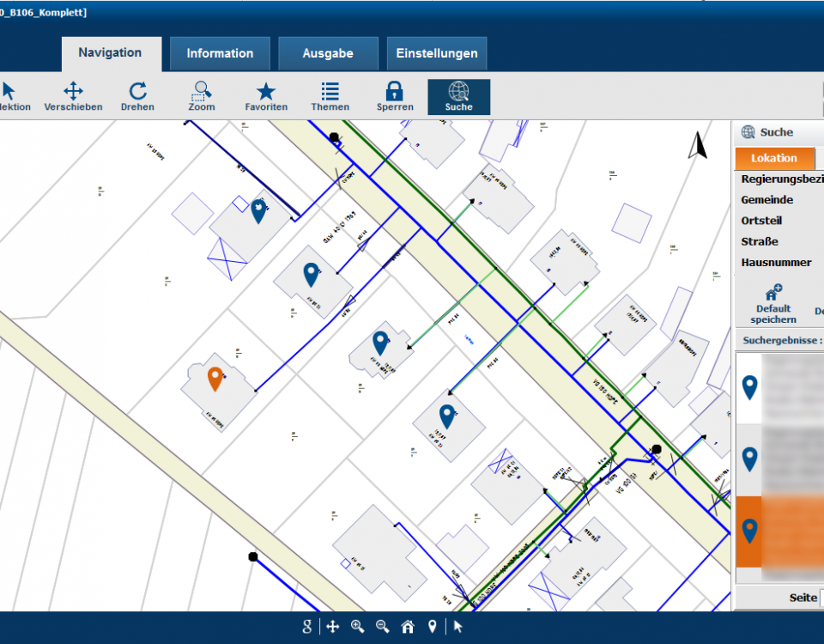Switch to the Information tab
The height and width of the screenshot is (644, 824).
[x=220, y=53]
